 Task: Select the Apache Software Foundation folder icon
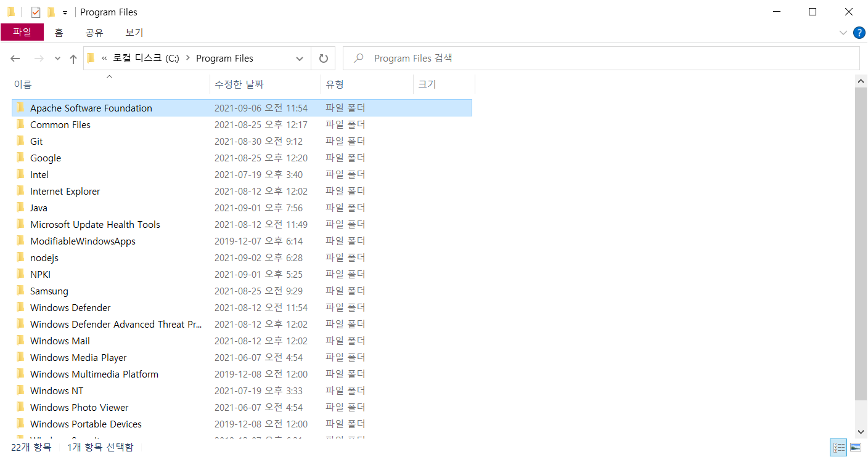[20, 108]
